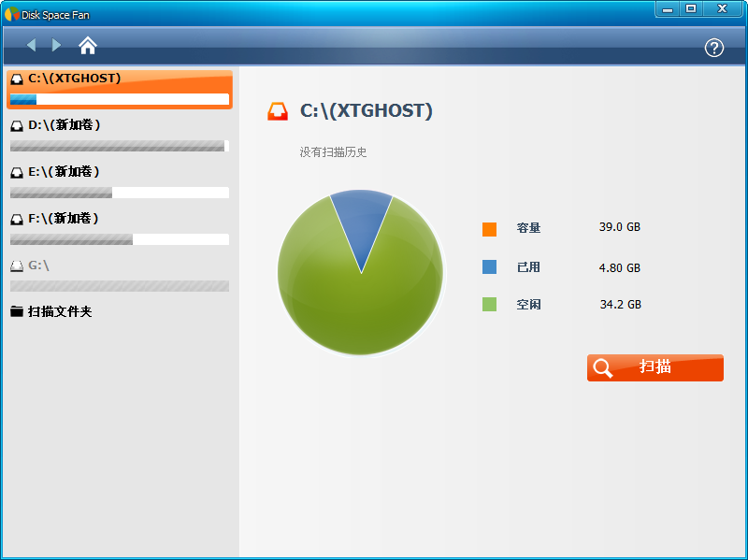Click the back navigation arrow
Image resolution: width=748 pixels, height=560 pixels.
(31, 45)
